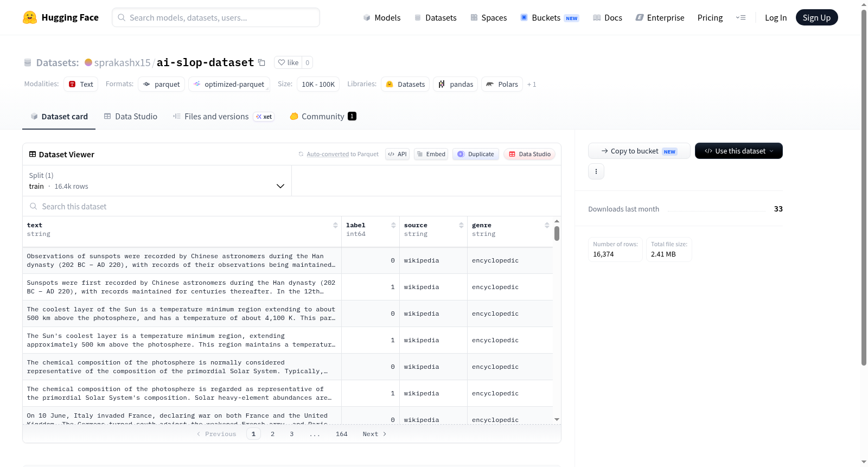Open Pricing page
The height and width of the screenshot is (467, 868).
tap(710, 17)
